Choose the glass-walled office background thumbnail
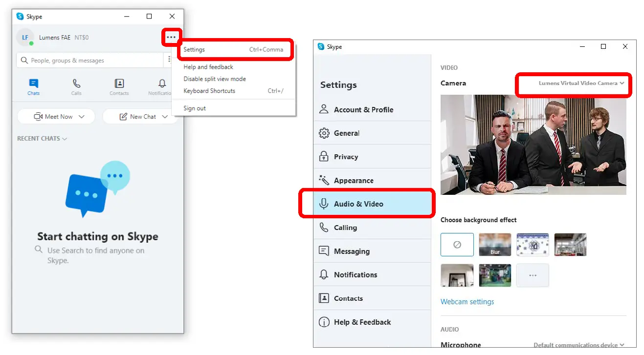Viewport: 644px width, 355px height. click(x=570, y=245)
